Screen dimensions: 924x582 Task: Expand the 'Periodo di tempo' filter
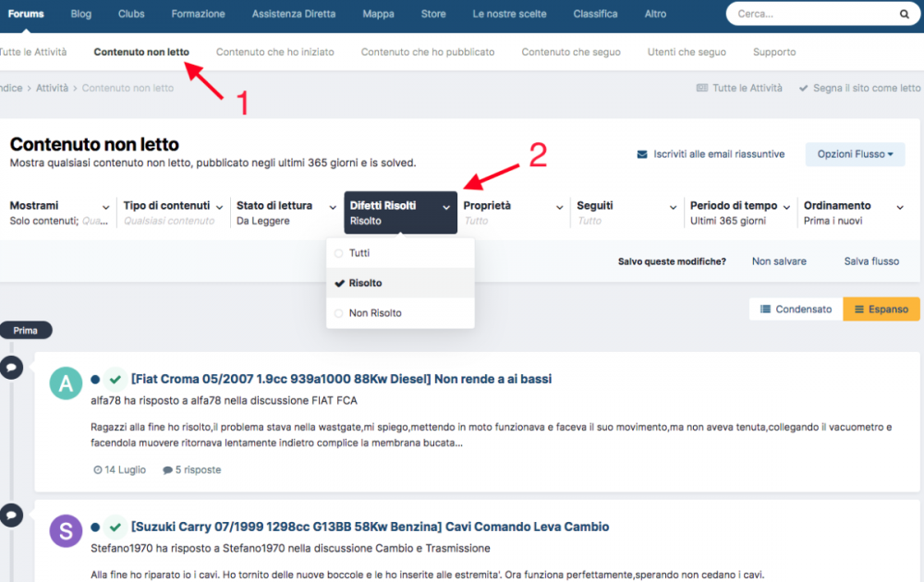coord(738,212)
